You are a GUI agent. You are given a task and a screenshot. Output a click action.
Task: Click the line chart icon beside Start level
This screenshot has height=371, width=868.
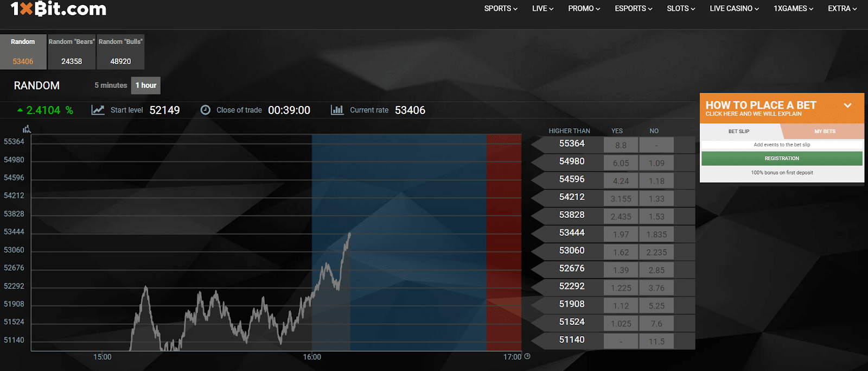click(98, 110)
